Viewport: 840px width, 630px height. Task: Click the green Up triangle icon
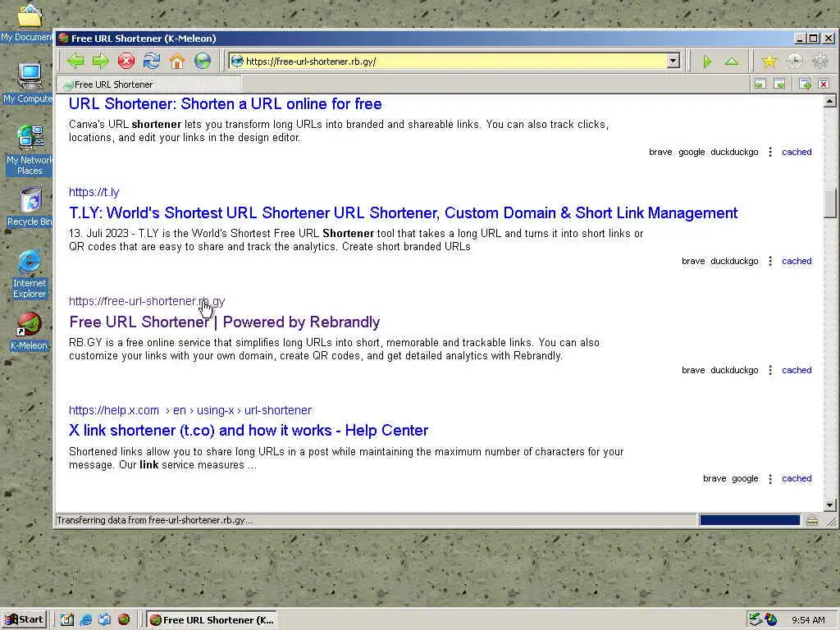click(732, 62)
